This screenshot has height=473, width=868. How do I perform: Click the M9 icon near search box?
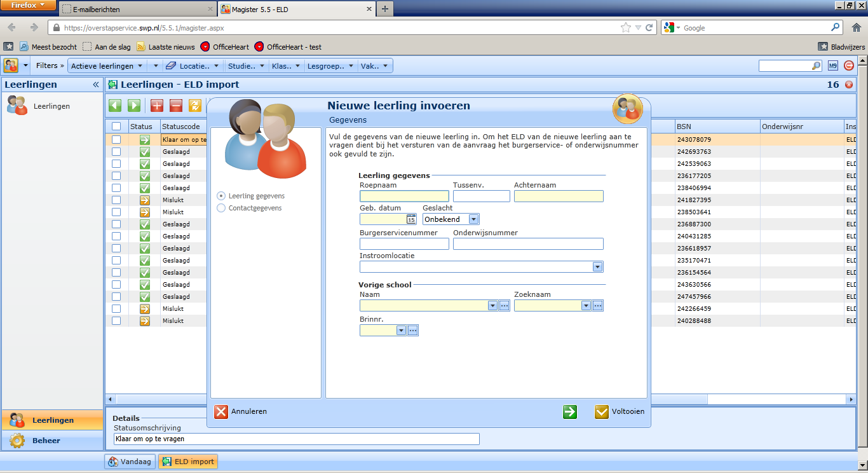833,65
